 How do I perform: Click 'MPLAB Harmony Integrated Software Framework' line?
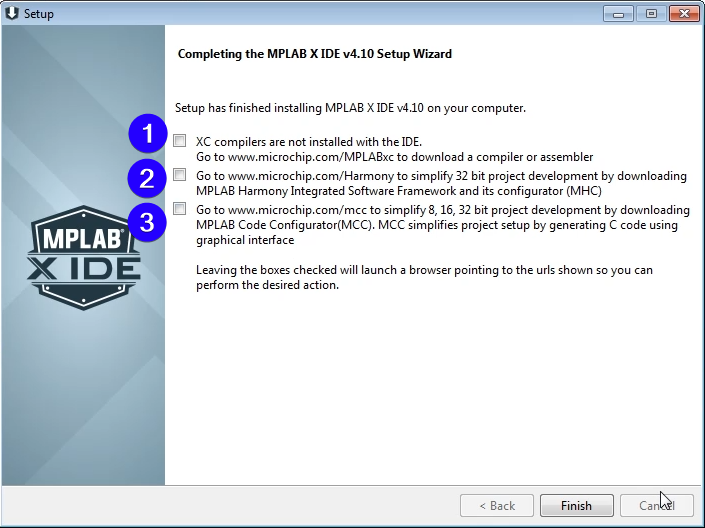(x=399, y=191)
